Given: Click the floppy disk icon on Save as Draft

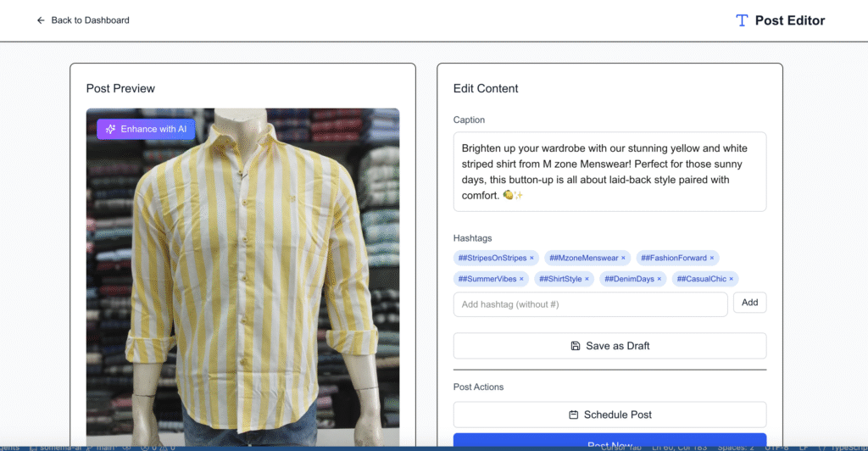Looking at the screenshot, I should pos(576,346).
